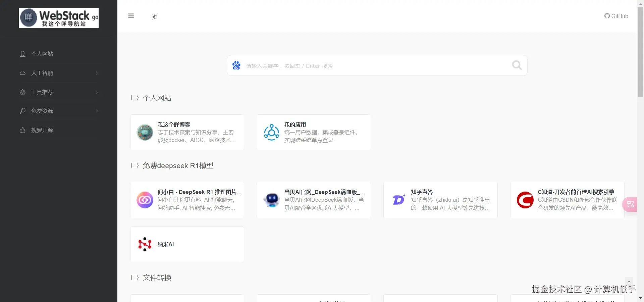
Task: Select 免费资源 in the sidebar menu
Action: pos(42,111)
